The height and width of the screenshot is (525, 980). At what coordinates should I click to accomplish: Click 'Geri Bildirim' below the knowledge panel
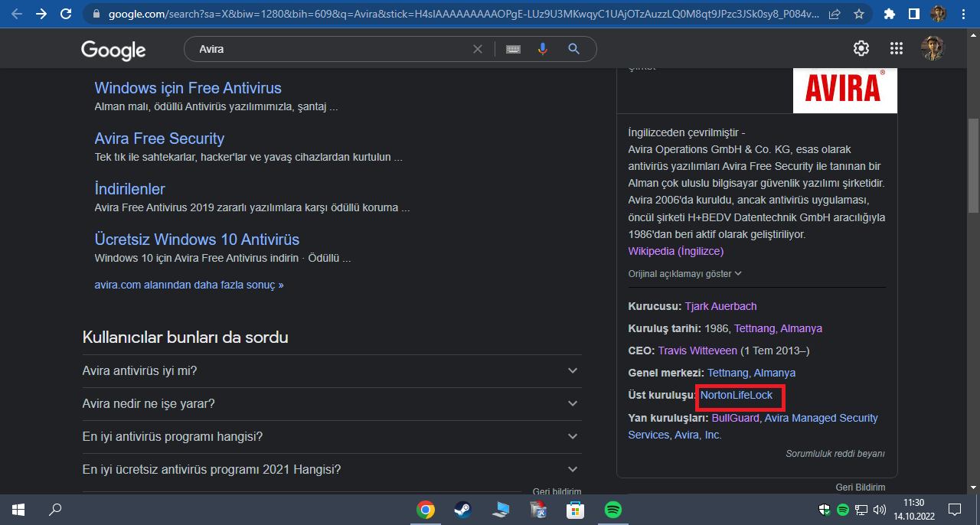(x=861, y=487)
